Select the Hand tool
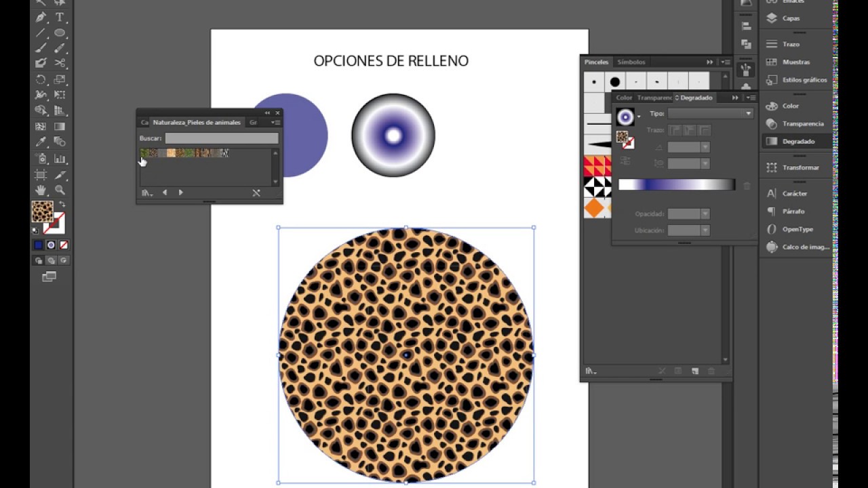Viewport: 868px width, 488px height. (41, 190)
